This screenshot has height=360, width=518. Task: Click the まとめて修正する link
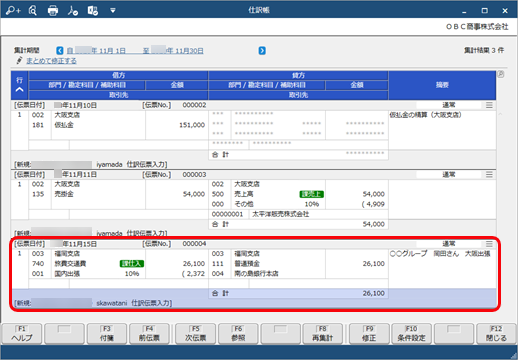tap(51, 61)
